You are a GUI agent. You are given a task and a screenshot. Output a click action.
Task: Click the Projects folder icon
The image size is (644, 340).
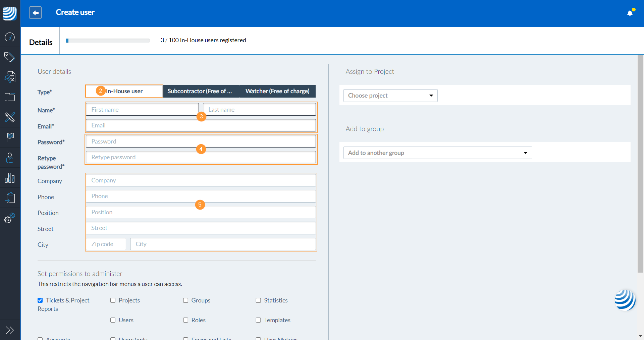[10, 97]
